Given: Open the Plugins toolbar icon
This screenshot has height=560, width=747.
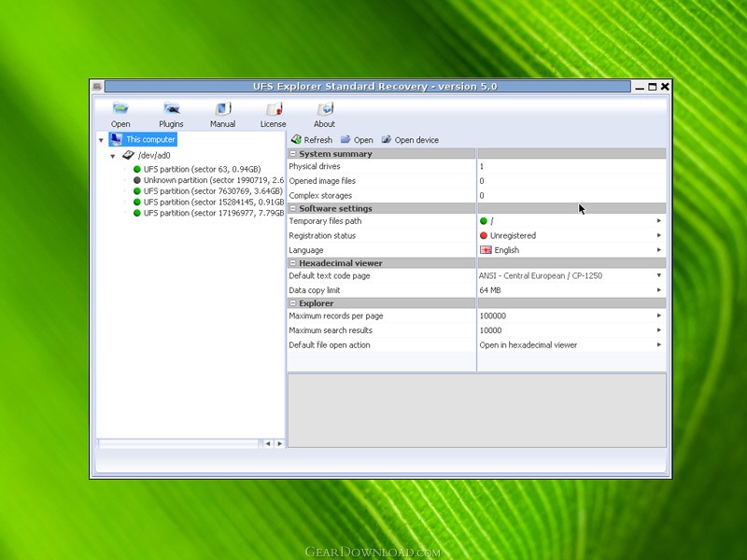Looking at the screenshot, I should (172, 108).
